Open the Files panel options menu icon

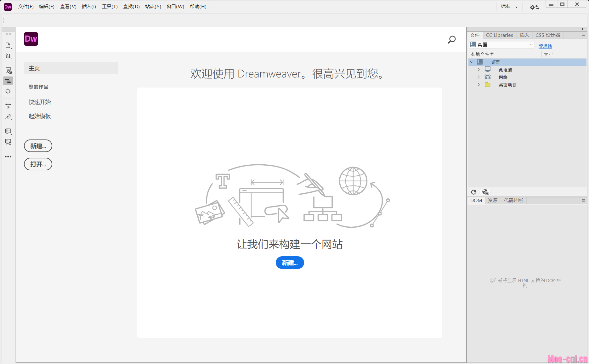click(583, 35)
